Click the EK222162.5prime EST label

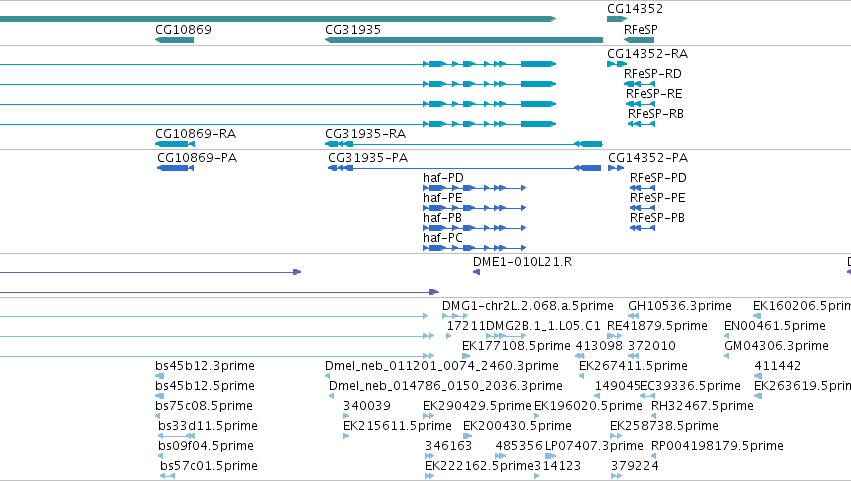tap(479, 467)
